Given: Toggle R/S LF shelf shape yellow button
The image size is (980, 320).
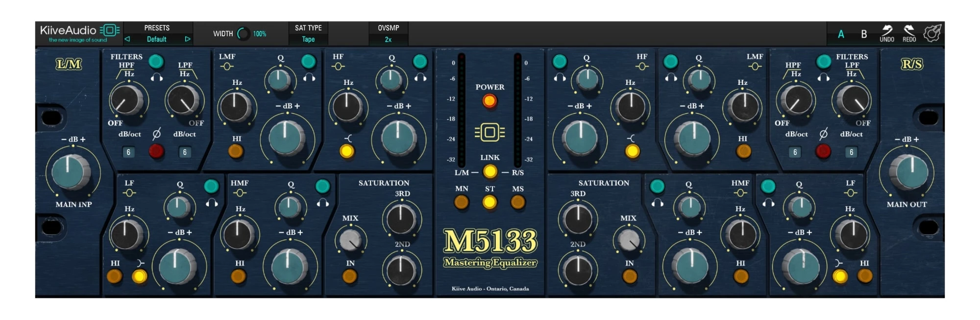Looking at the screenshot, I should (840, 276).
